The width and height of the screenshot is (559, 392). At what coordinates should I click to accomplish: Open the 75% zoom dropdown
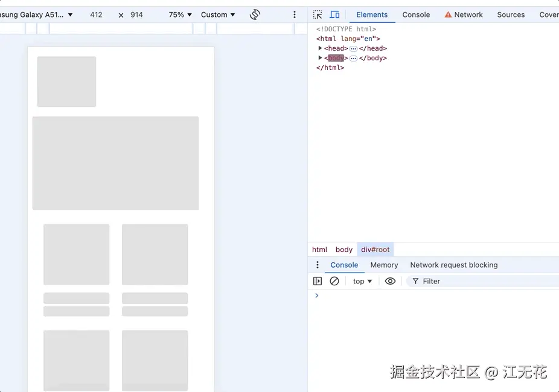click(x=180, y=14)
